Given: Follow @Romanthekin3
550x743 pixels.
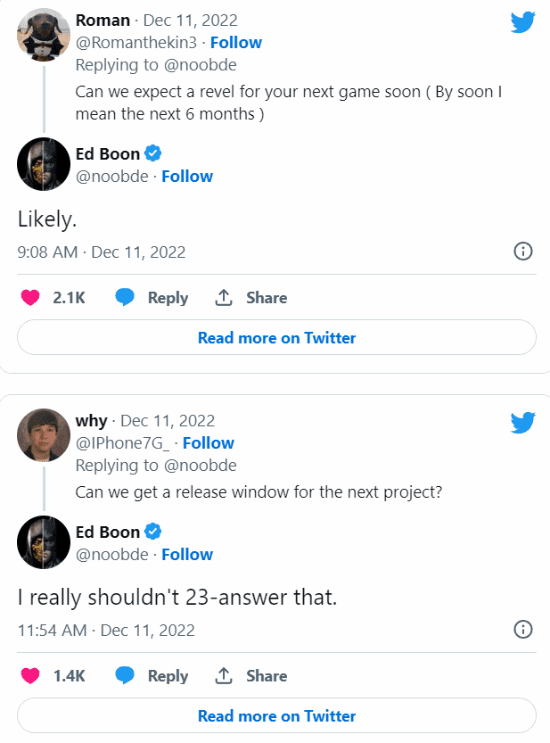Looking at the screenshot, I should (236, 43).
